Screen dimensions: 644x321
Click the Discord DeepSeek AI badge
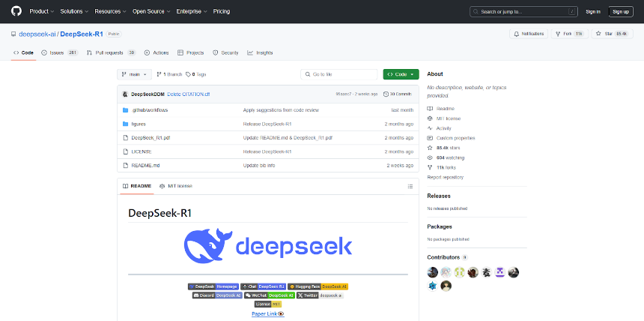coord(217,295)
